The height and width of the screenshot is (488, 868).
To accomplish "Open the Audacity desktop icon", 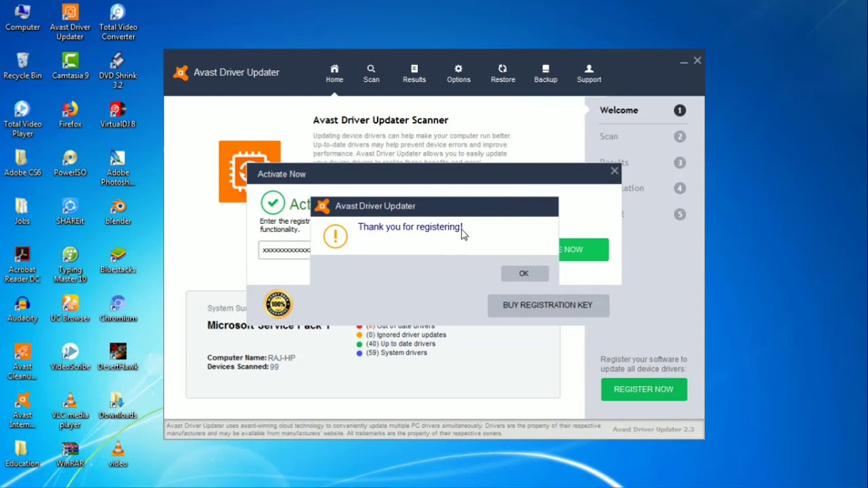I will (x=22, y=309).
